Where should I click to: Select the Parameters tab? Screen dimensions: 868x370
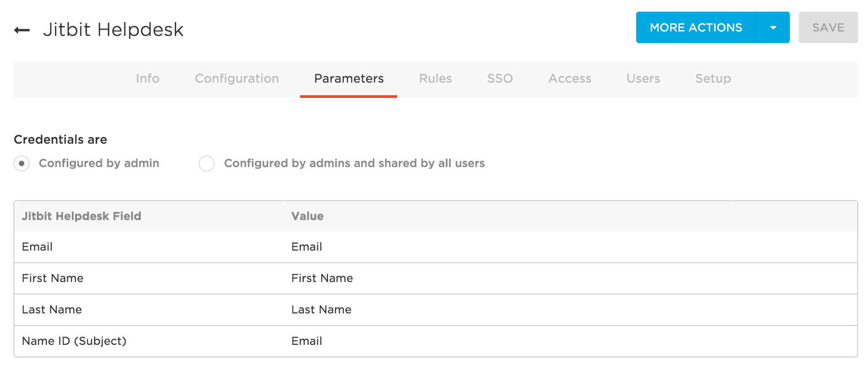(349, 79)
